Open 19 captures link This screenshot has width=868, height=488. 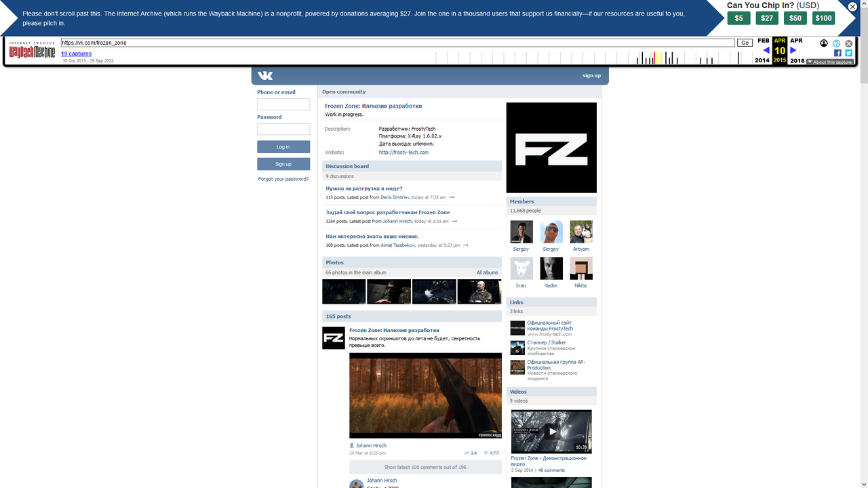point(76,54)
